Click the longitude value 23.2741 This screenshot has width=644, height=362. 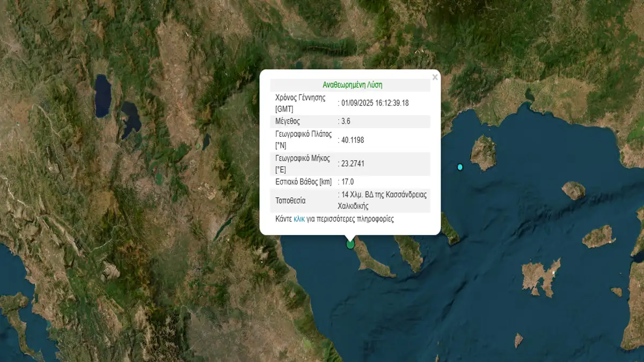[353, 164]
